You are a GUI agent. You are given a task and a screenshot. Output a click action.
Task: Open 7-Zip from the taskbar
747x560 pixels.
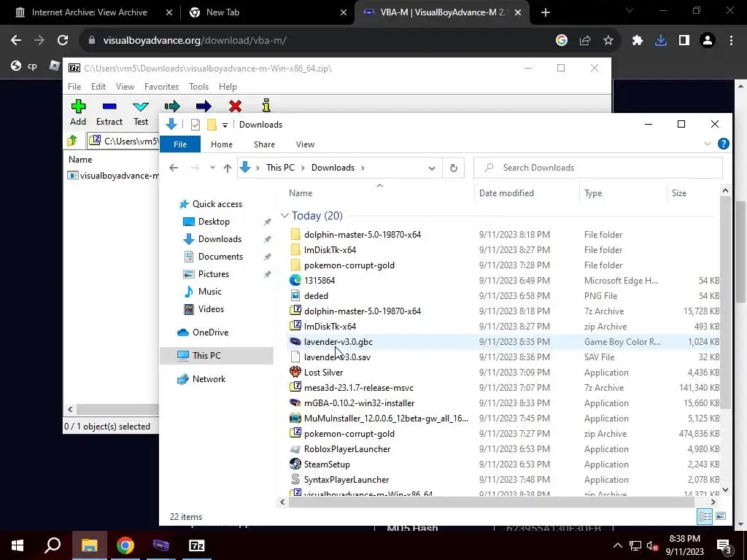click(197, 545)
